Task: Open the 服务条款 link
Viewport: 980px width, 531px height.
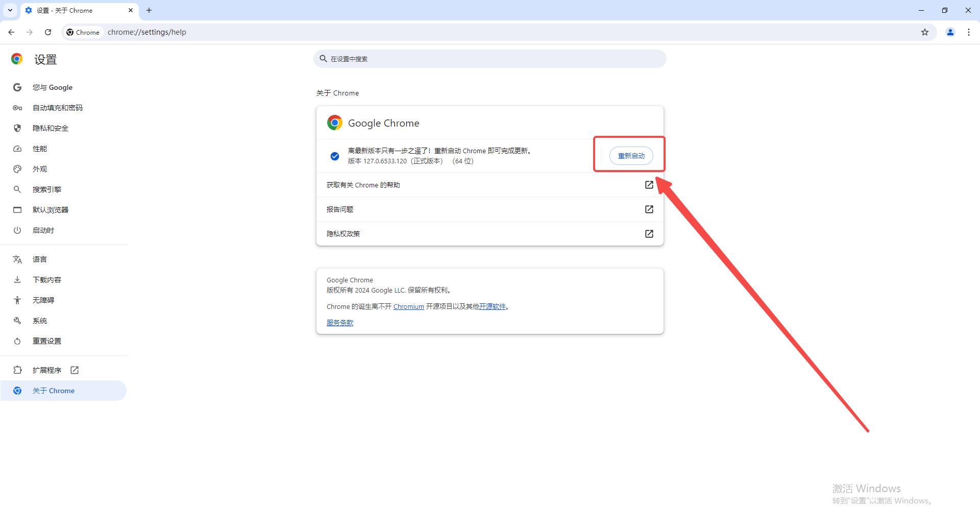Action: pos(340,323)
